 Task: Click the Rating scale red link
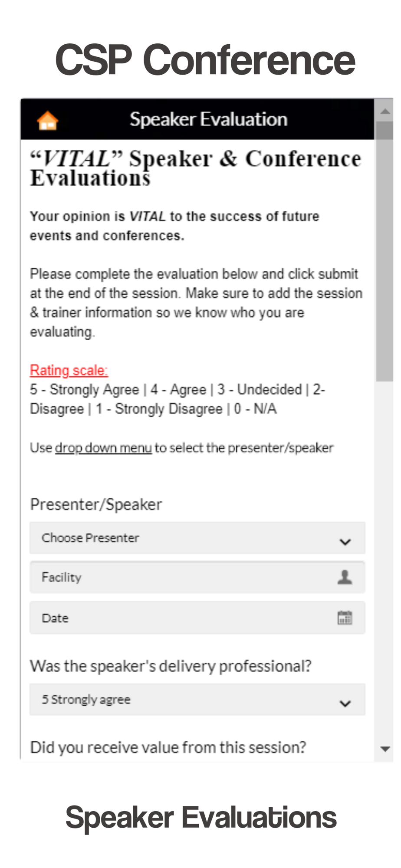(69, 370)
